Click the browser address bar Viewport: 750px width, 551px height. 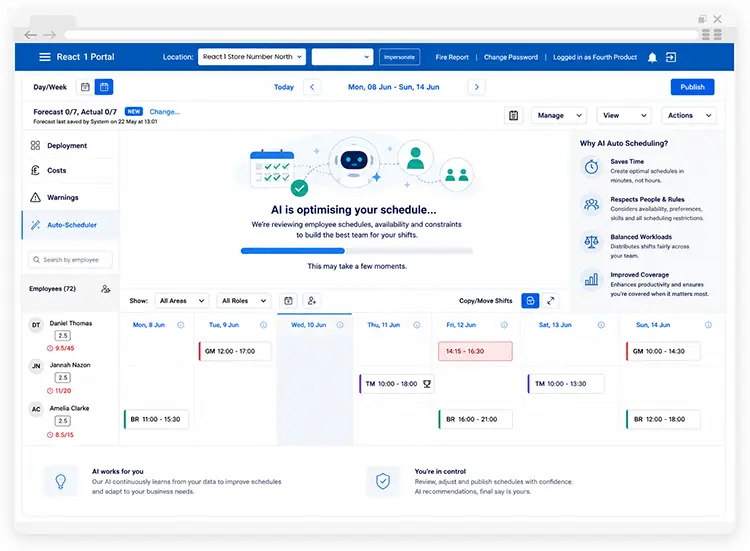coord(381,35)
